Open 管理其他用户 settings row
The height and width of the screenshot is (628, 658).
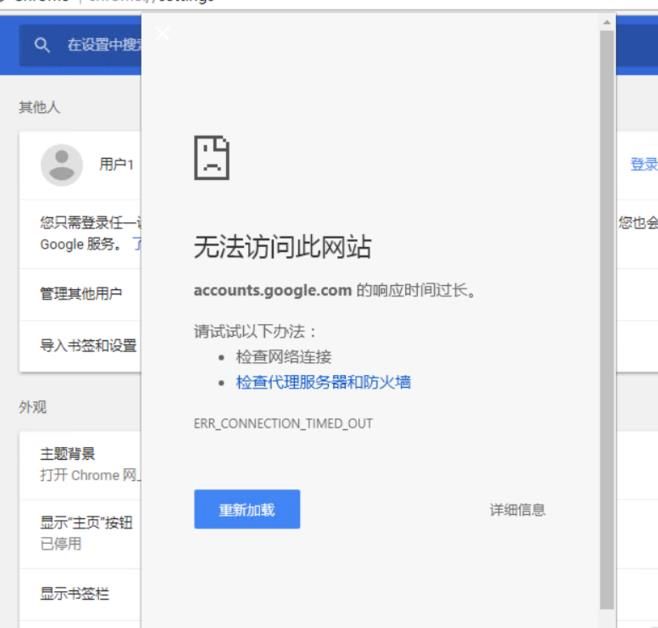pos(80,294)
